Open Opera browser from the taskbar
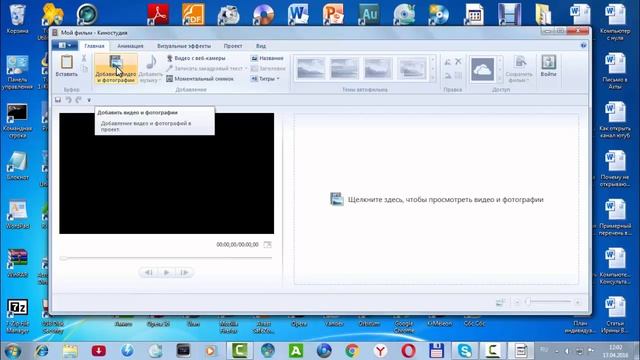This screenshot has height=360, width=640. pos(408,351)
